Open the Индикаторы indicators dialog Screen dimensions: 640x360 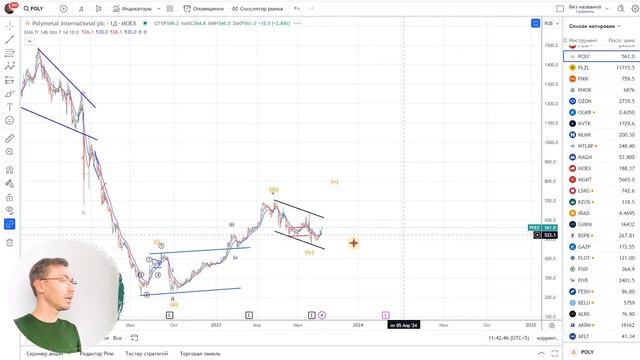point(132,9)
